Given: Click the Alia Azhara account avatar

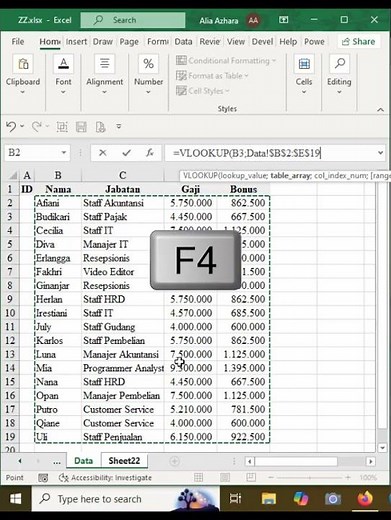Looking at the screenshot, I should coord(253,20).
